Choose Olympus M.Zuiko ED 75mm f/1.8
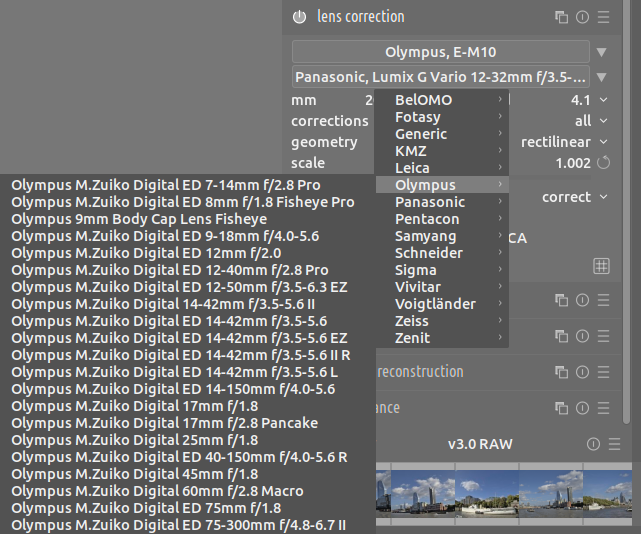This screenshot has height=534, width=641. coord(188,508)
